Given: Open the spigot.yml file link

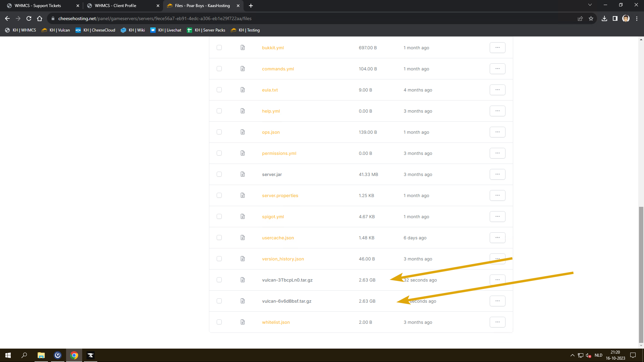Looking at the screenshot, I should click(x=273, y=217).
